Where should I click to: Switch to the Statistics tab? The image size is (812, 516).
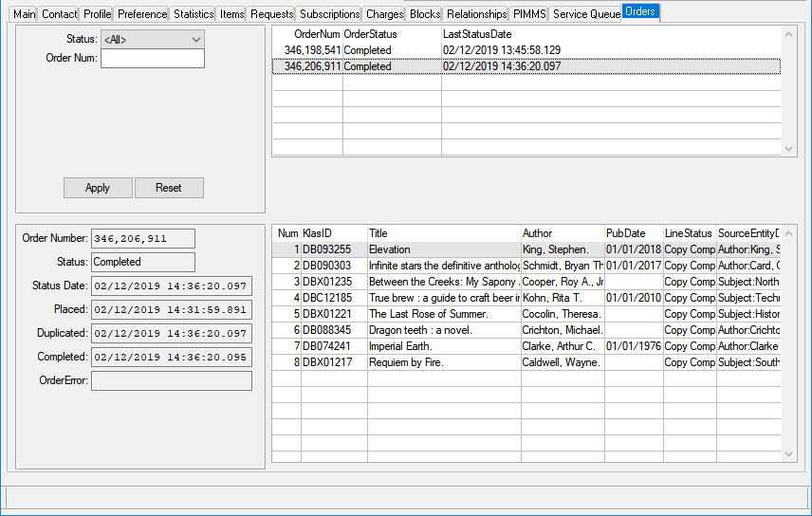[x=194, y=14]
